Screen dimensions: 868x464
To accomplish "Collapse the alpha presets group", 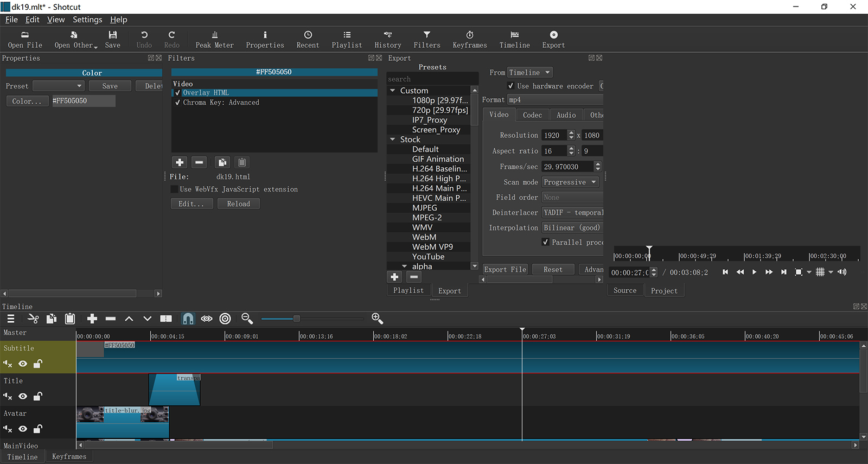I will coord(404,266).
